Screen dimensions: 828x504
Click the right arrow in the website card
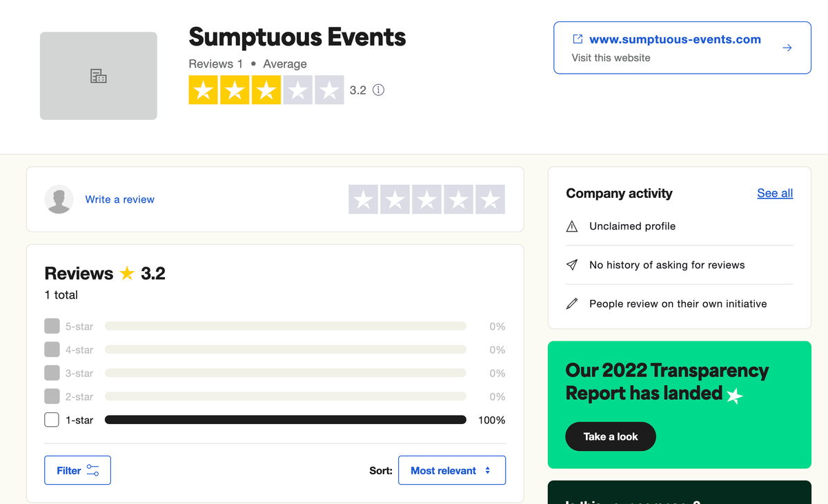click(x=787, y=48)
